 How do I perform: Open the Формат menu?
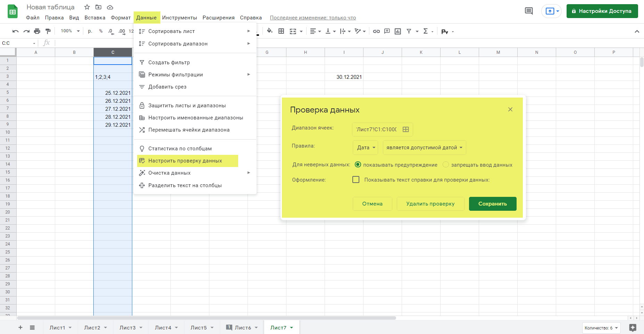[121, 18]
